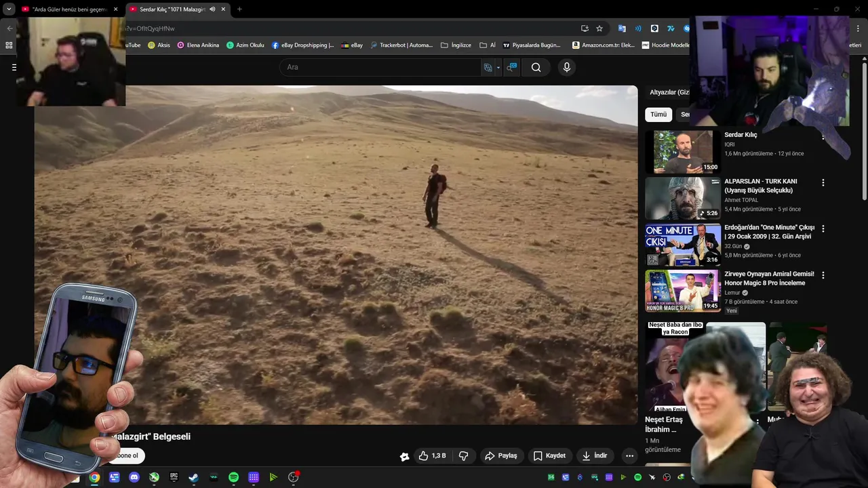The height and width of the screenshot is (488, 868).
Task: Open options menu for Honor Magic video
Action: 823,275
